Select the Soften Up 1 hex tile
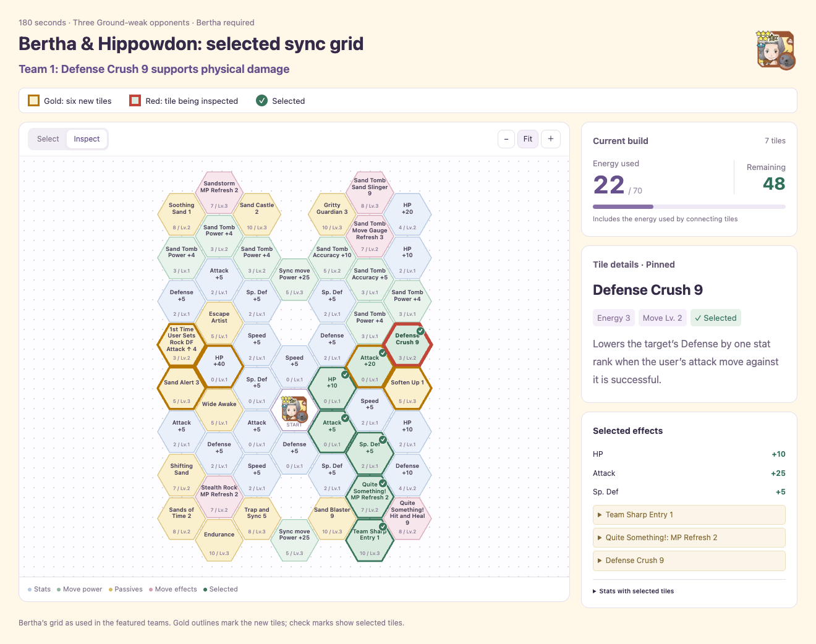Image resolution: width=816 pixels, height=644 pixels. point(407,389)
